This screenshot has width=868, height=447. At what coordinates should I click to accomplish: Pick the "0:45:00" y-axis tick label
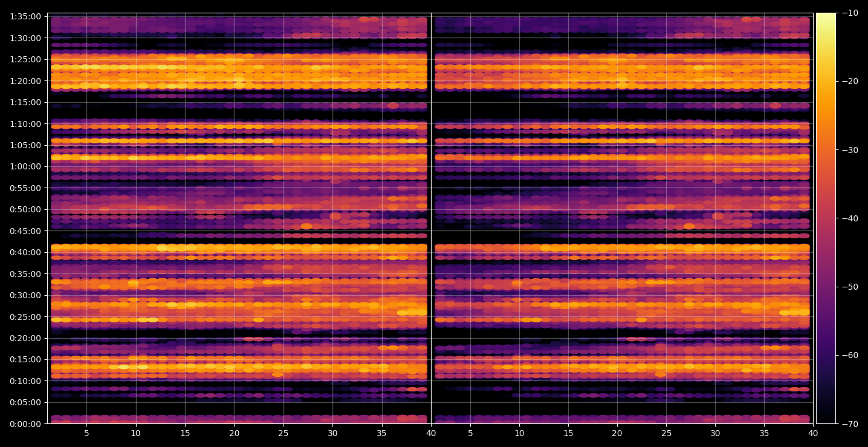(26, 231)
